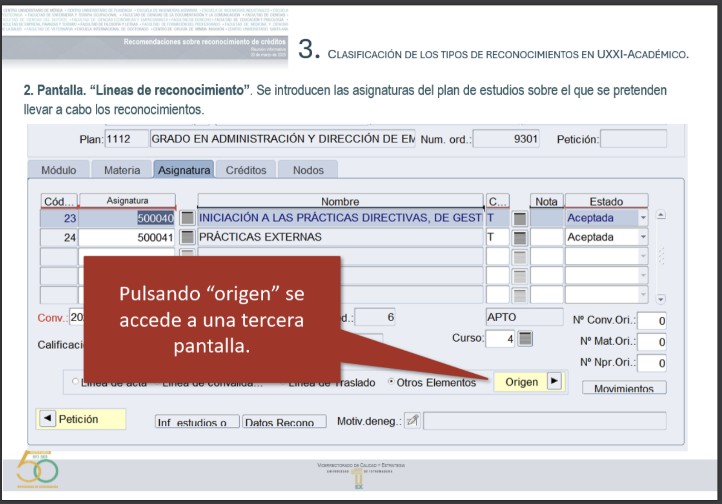
Task: Select the Línea de acta radio button
Action: 75,382
